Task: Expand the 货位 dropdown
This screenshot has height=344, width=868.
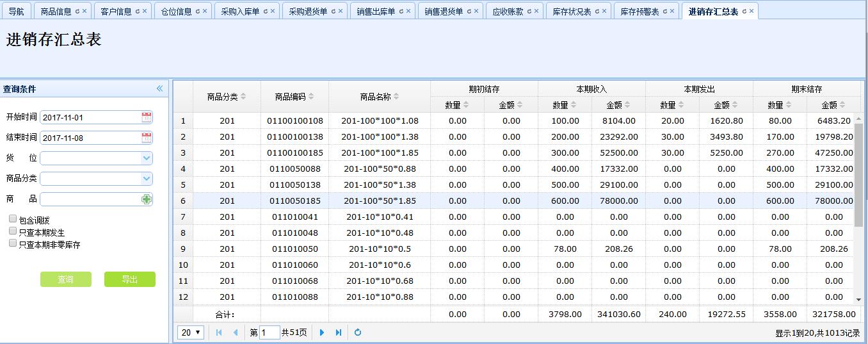Action: coord(147,158)
